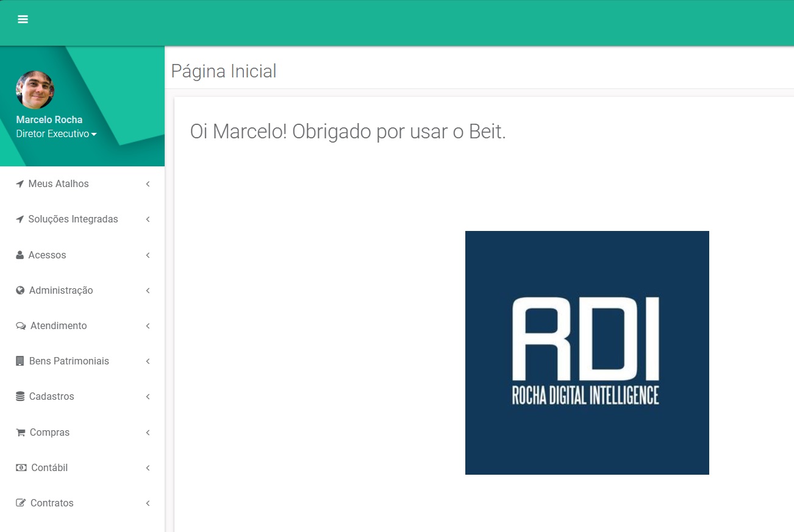The image size is (794, 532).
Task: Open the Acessos menu
Action: pyautogui.click(x=82, y=255)
